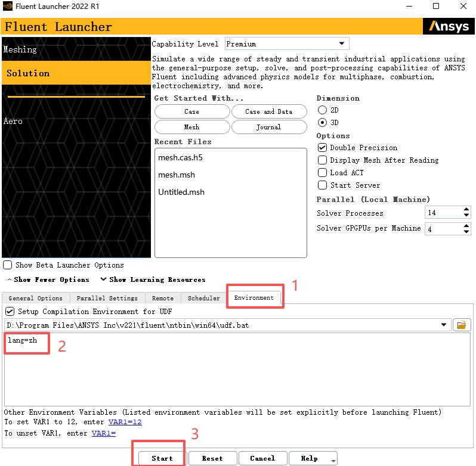Follow the VAR1=12 example link
Screen dimensions: 476x466
(125, 422)
